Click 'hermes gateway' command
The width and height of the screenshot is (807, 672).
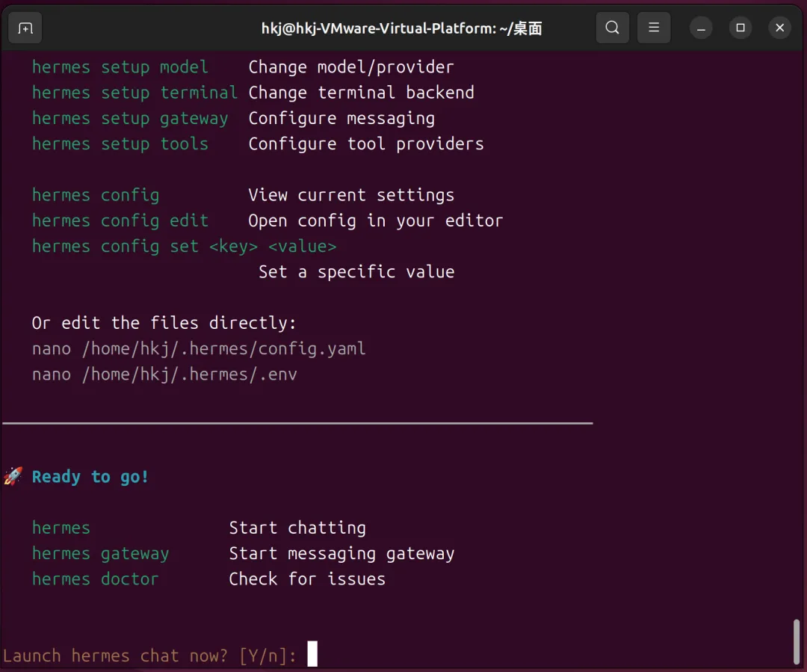point(100,554)
